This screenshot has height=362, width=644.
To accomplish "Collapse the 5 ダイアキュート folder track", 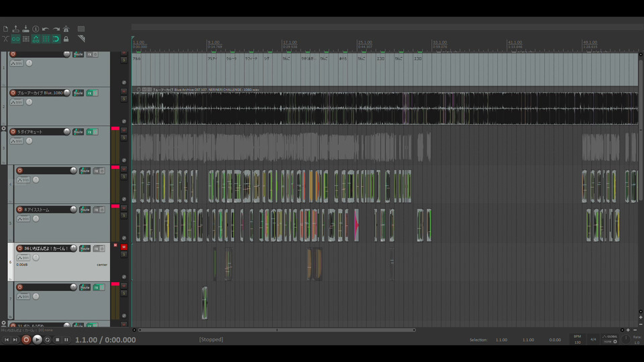I will pos(4,129).
